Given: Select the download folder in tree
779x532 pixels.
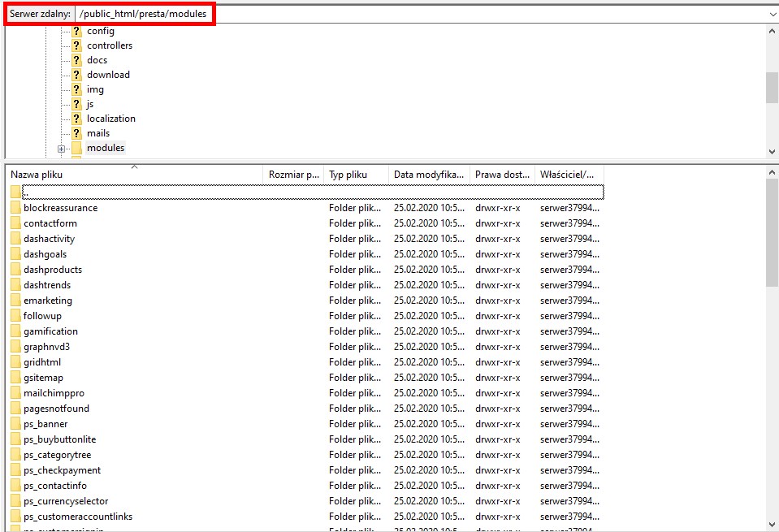Looking at the screenshot, I should tap(108, 75).
